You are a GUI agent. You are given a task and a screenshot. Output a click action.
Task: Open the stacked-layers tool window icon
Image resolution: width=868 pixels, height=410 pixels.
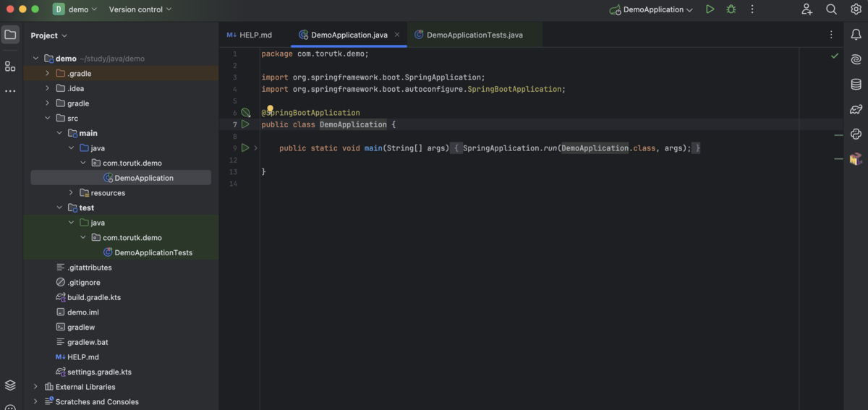tap(10, 385)
